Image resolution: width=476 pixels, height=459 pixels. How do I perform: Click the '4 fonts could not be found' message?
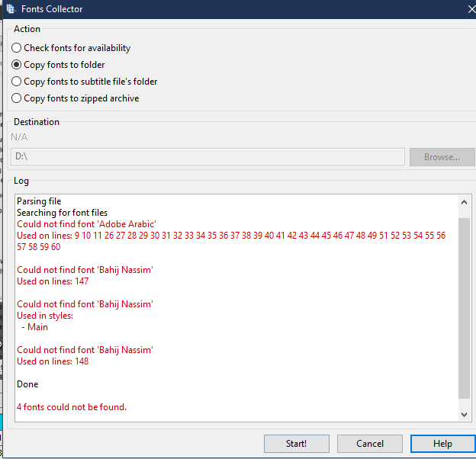click(72, 407)
